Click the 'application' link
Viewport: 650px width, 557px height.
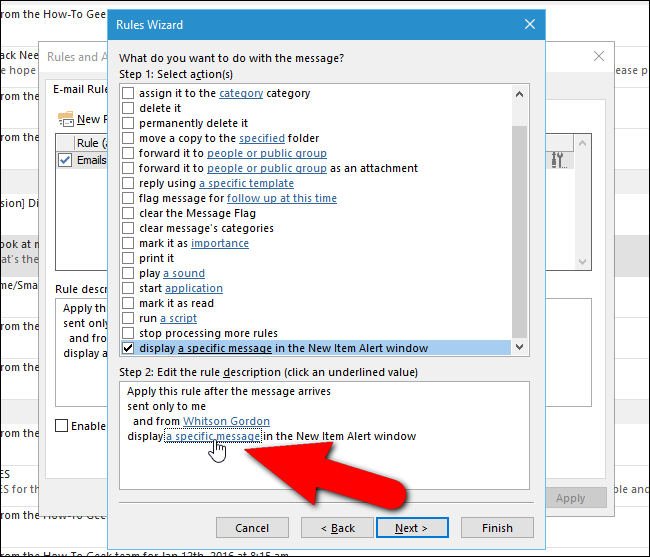click(194, 288)
